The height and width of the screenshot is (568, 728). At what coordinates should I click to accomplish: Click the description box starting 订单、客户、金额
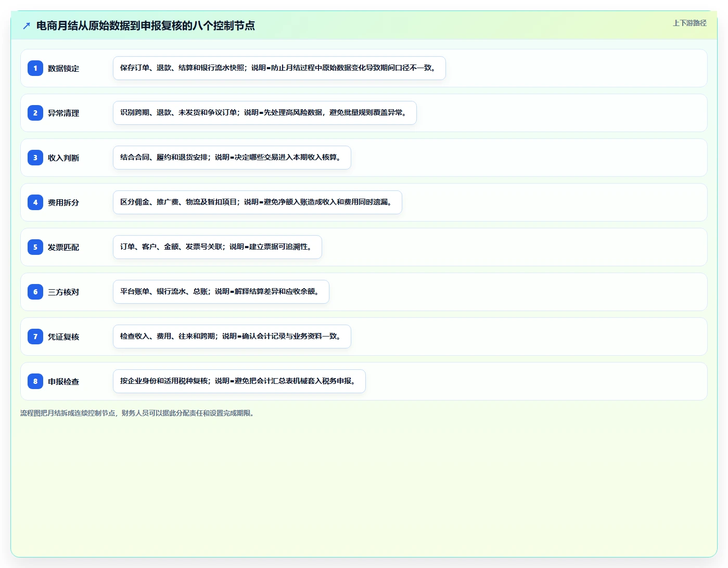pos(218,247)
